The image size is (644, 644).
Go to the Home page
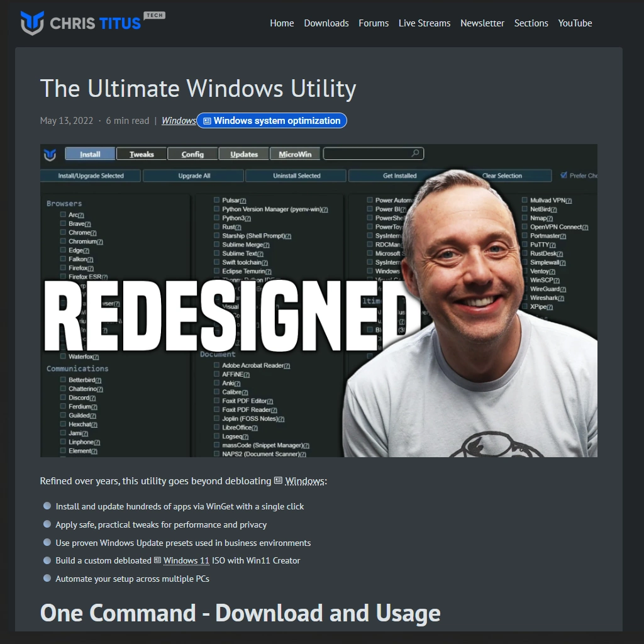[x=282, y=23]
